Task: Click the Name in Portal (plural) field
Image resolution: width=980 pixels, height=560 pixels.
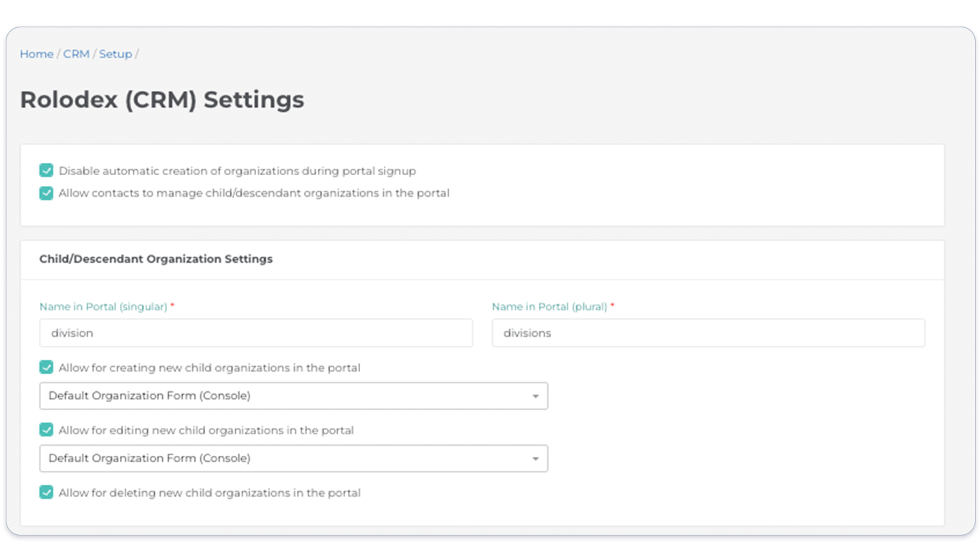Action: 708,333
